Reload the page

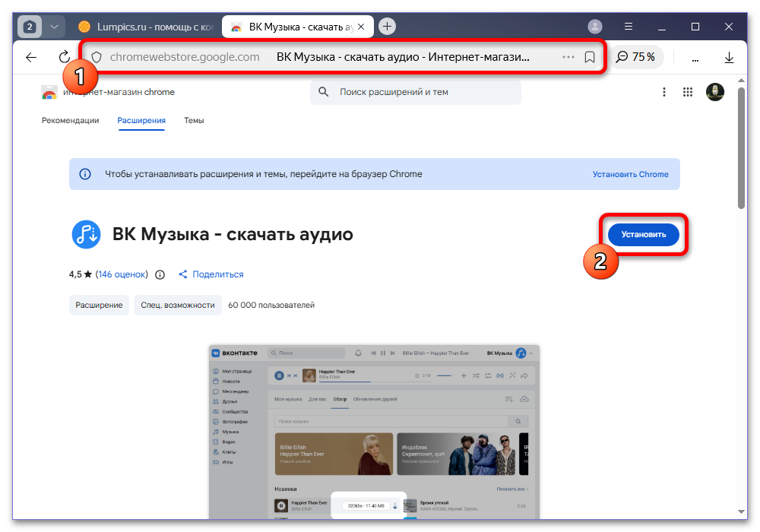pyautogui.click(x=65, y=57)
